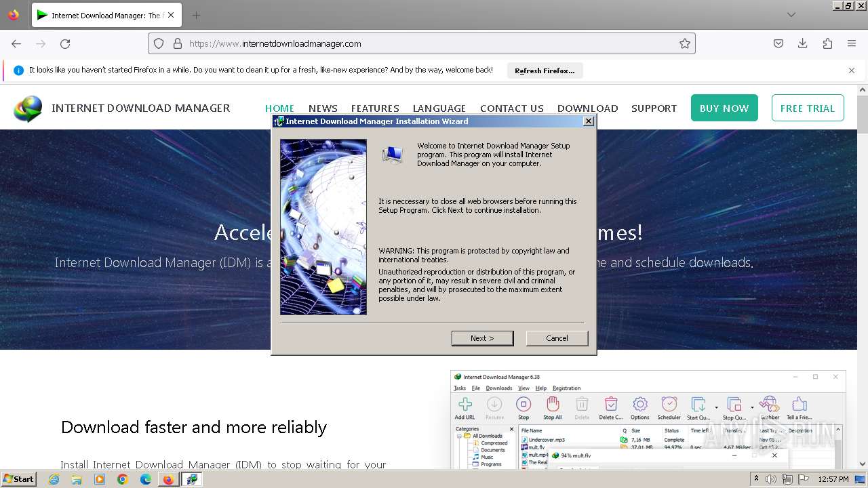This screenshot has width=868, height=488.
Task: Select the Internet Download Manager browser tab
Action: click(x=105, y=15)
